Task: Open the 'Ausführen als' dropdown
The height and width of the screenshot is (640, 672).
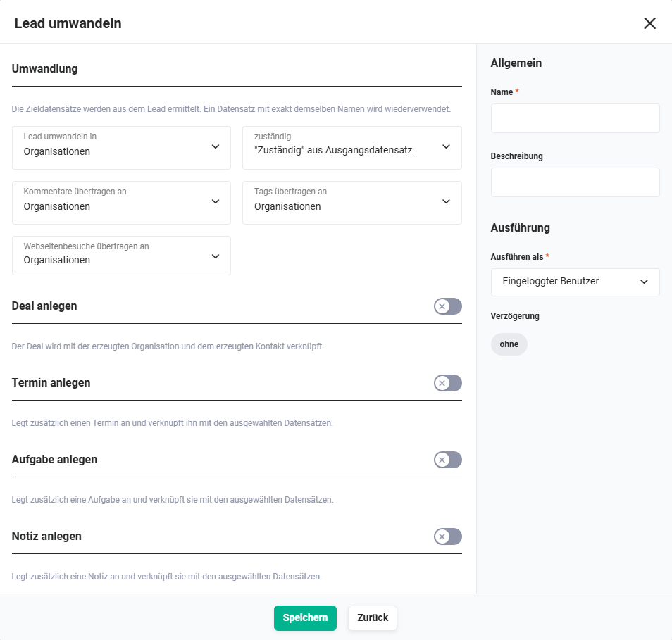Action: (575, 282)
